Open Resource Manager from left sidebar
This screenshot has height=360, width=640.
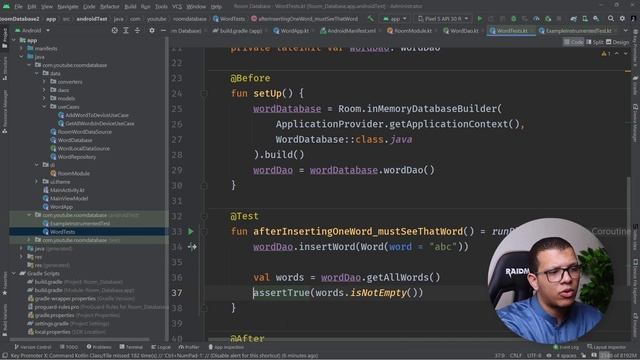tap(4, 111)
